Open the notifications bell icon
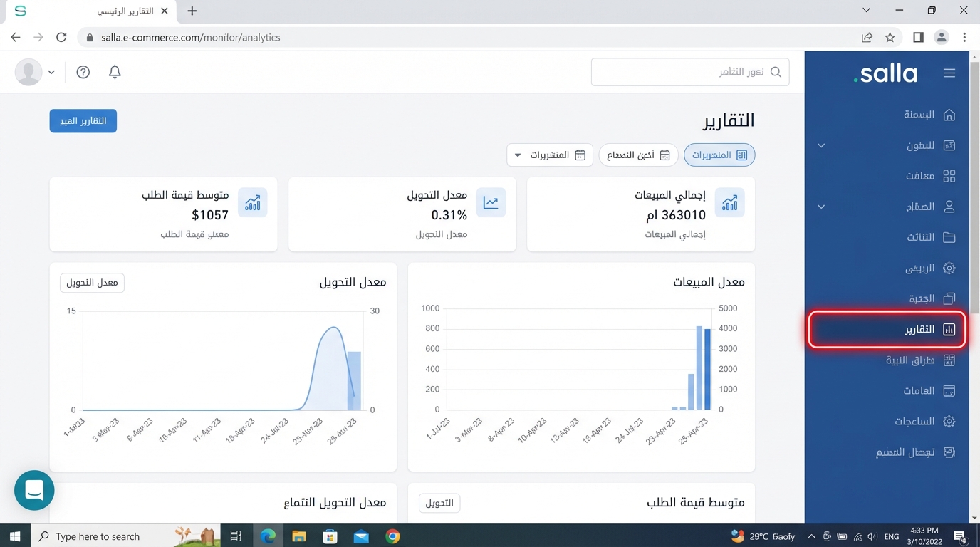Screen dimensions: 980x547 tap(115, 71)
